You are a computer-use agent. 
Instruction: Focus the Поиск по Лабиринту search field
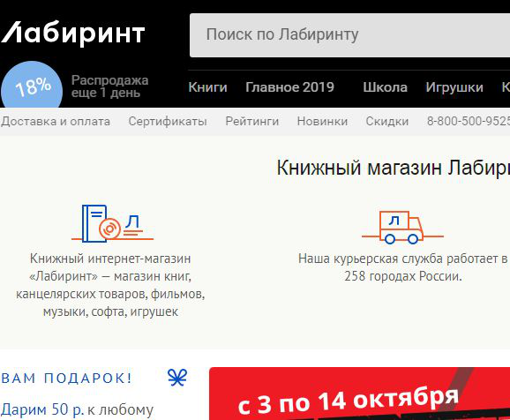tap(349, 35)
